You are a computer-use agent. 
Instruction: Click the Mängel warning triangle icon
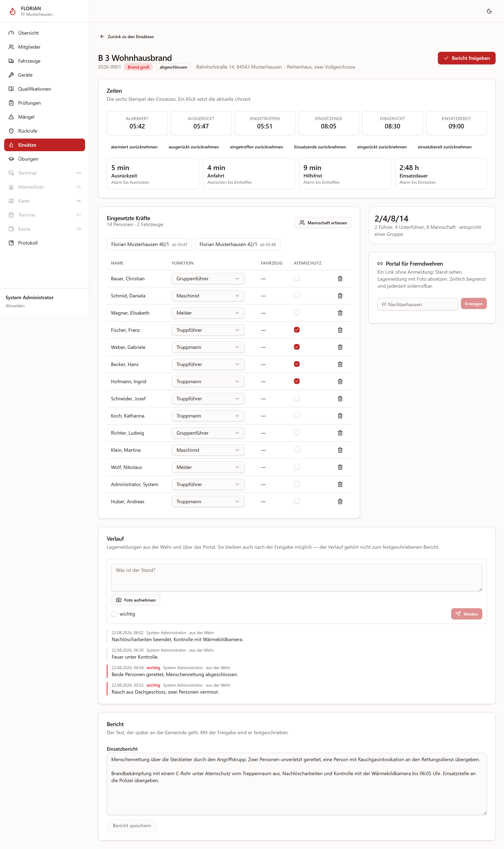pyautogui.click(x=11, y=117)
